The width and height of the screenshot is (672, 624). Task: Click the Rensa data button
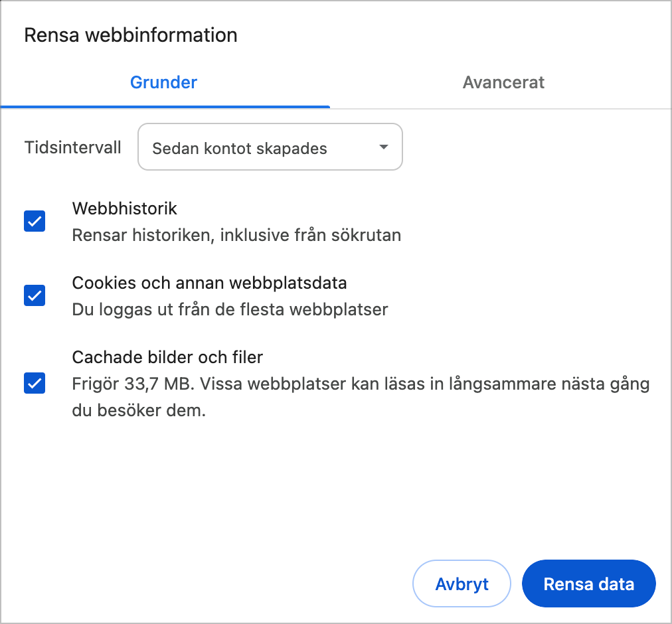(x=588, y=584)
